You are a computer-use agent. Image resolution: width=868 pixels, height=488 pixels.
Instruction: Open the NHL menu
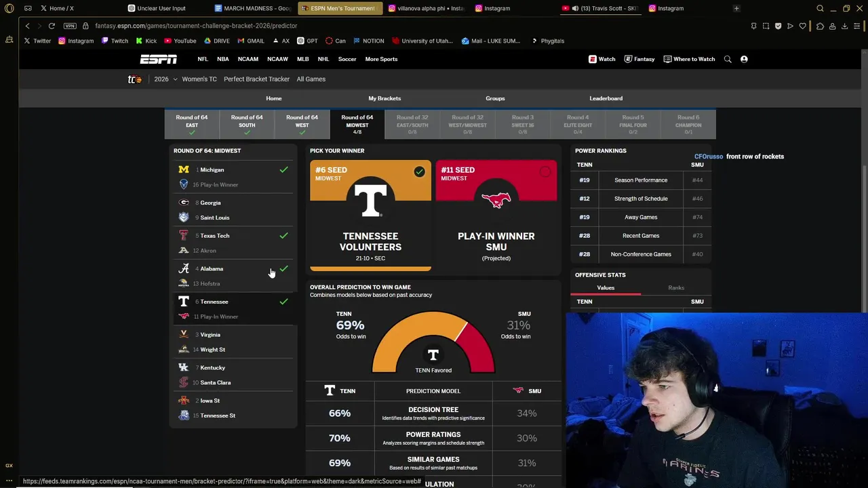[323, 59]
